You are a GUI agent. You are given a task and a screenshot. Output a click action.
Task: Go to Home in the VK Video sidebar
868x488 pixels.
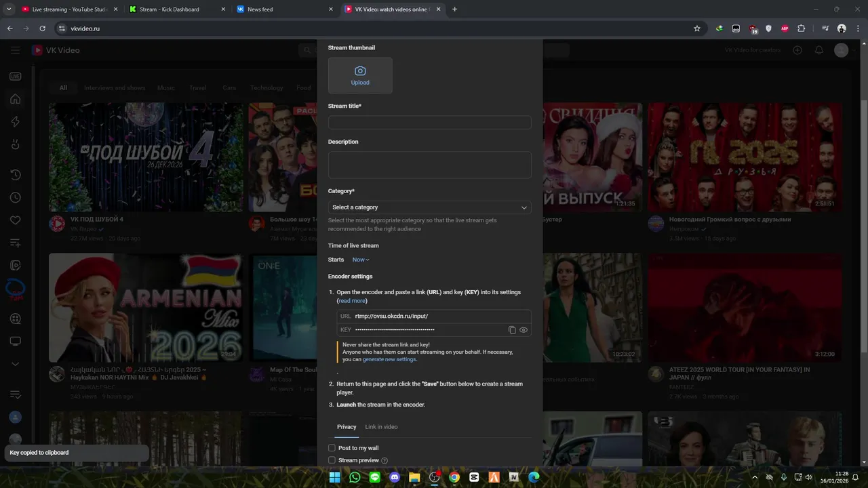(x=15, y=99)
